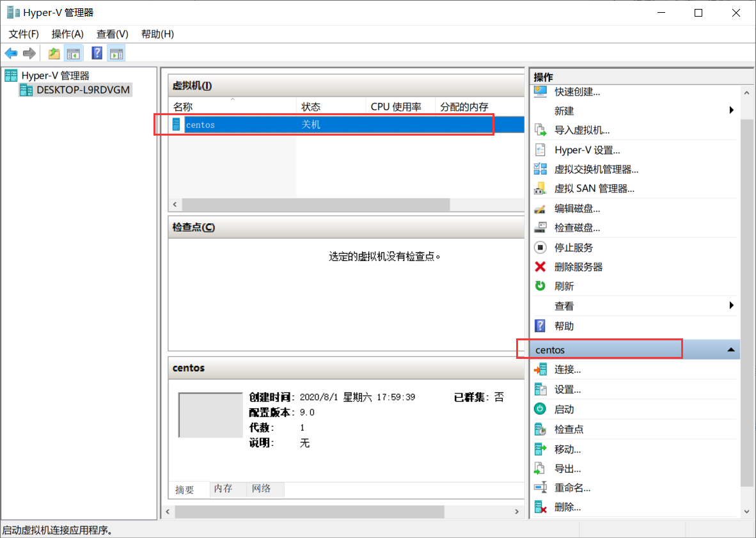Click the actions pane scroll up arrow
The width and height of the screenshot is (756, 538).
click(x=746, y=93)
